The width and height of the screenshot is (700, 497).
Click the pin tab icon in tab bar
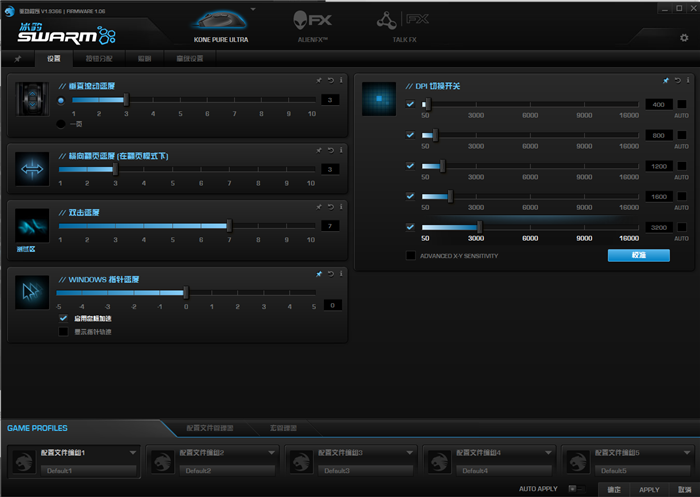click(17, 59)
